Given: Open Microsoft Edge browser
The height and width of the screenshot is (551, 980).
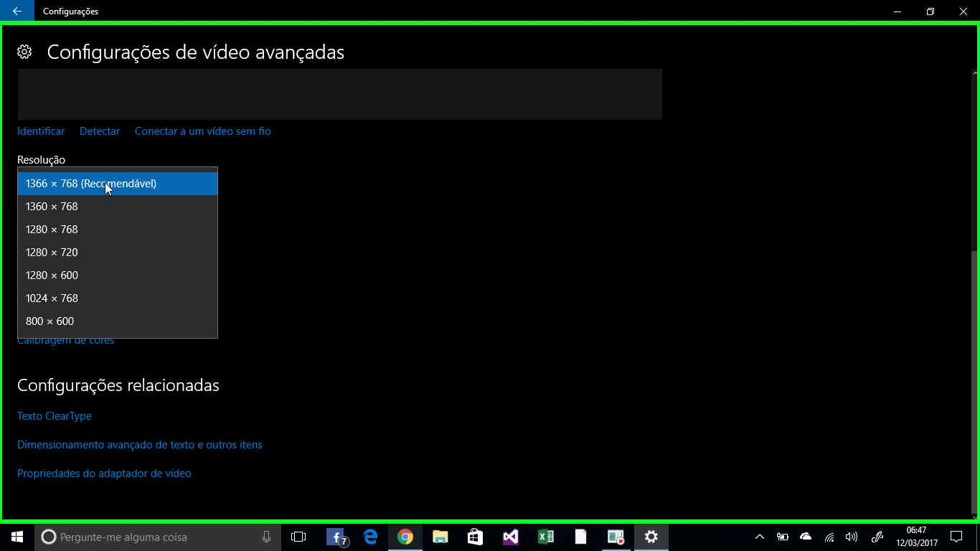Looking at the screenshot, I should 369,537.
